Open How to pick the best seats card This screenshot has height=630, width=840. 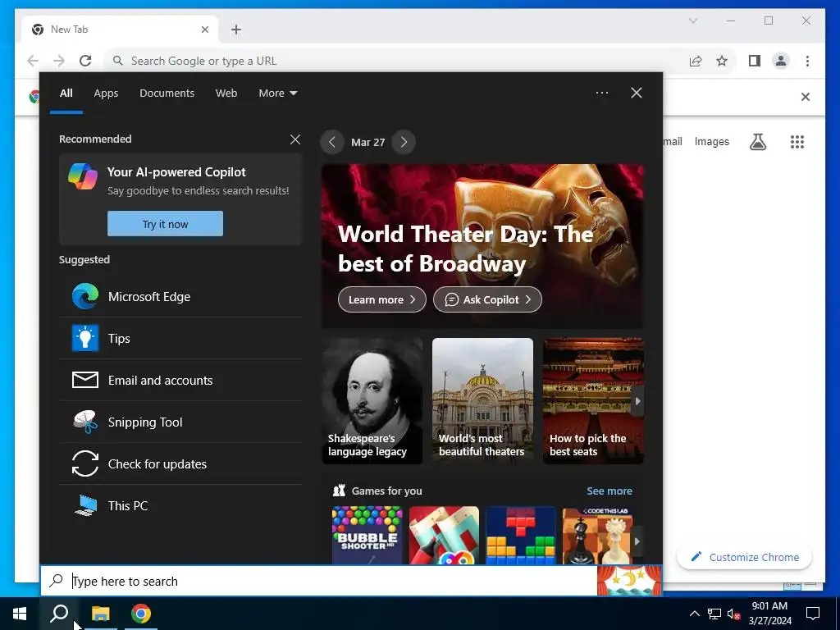(593, 400)
